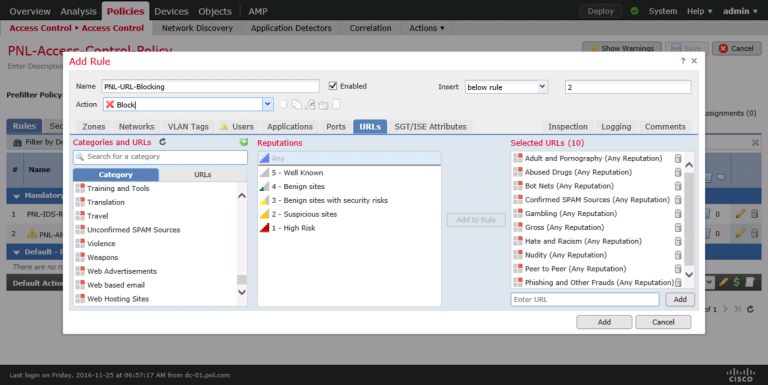This screenshot has height=385, width=768.
Task: Switch to Ports tab
Action: click(336, 126)
